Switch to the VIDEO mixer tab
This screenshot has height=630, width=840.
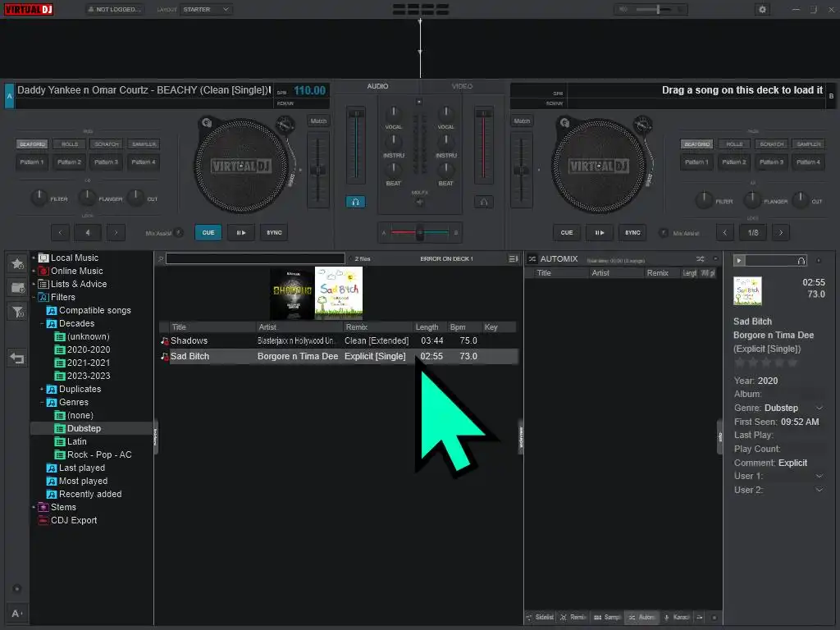coord(462,86)
